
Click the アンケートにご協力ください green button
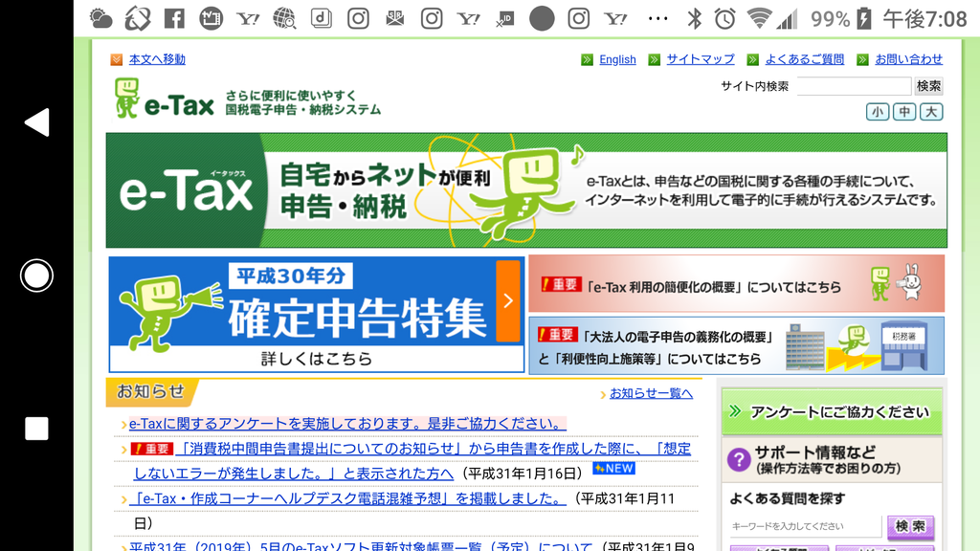[832, 411]
